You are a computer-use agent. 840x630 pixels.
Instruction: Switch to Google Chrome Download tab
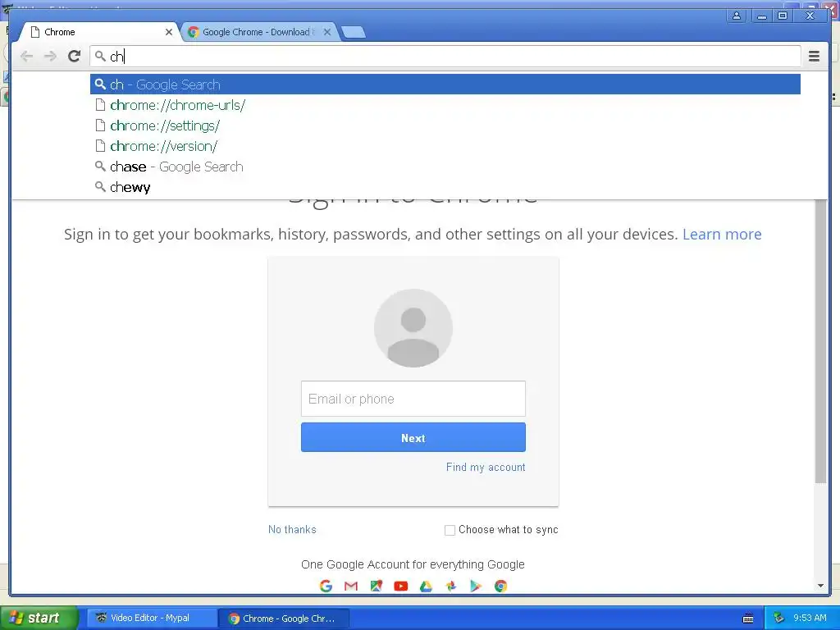(259, 32)
